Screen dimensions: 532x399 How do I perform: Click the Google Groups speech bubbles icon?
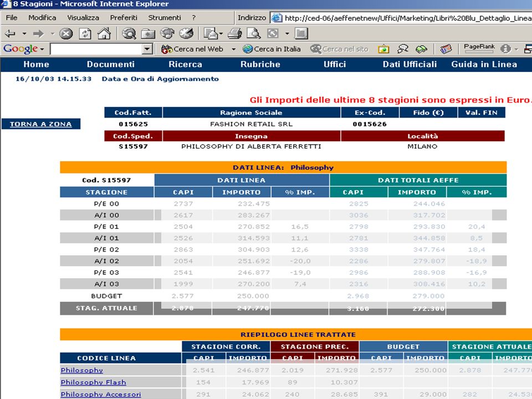click(403, 49)
